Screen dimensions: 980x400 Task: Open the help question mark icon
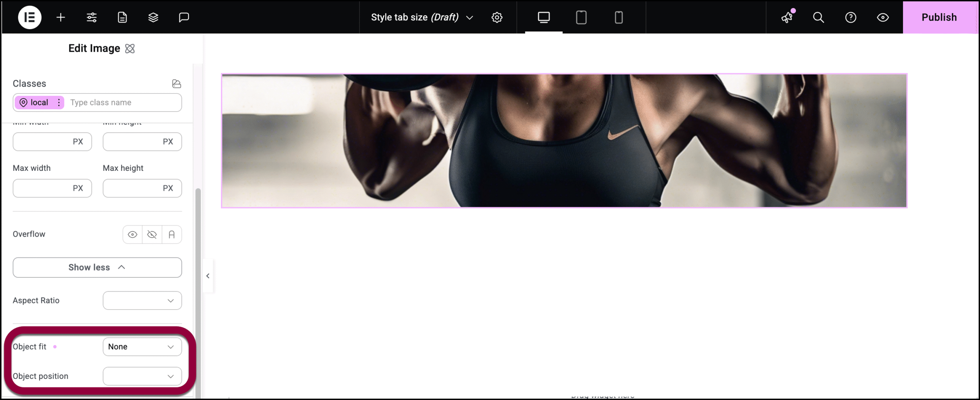click(x=851, y=17)
